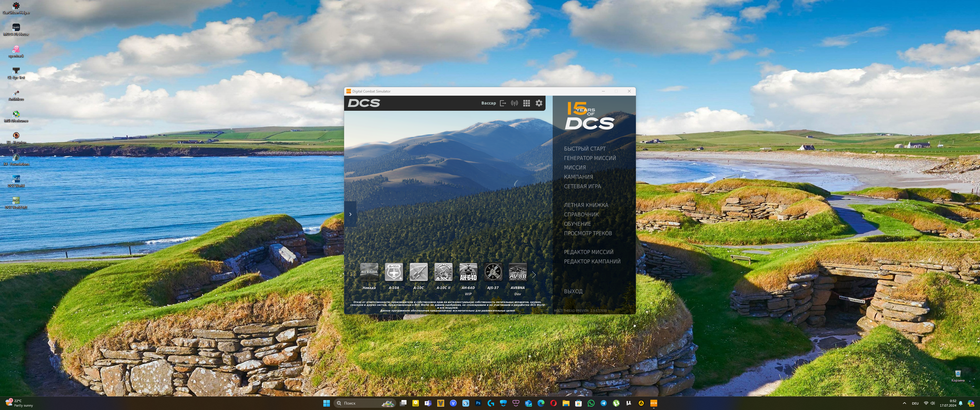Open СЕТЕВАЯ ИГРА menu item

[x=583, y=186]
